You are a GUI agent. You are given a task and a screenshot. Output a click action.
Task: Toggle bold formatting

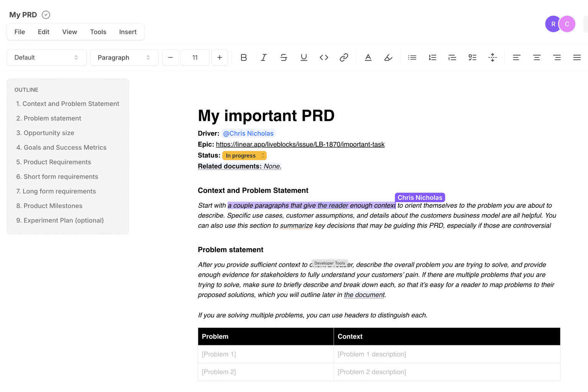pyautogui.click(x=243, y=57)
